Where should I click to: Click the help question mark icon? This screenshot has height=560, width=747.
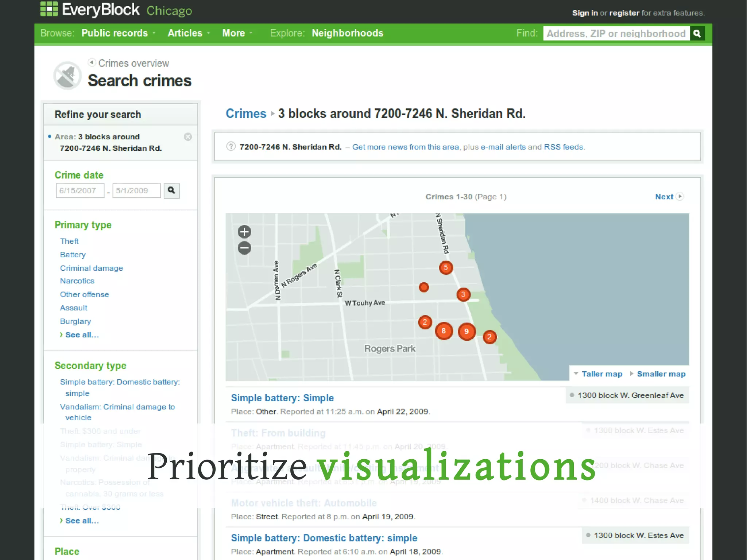click(x=231, y=147)
